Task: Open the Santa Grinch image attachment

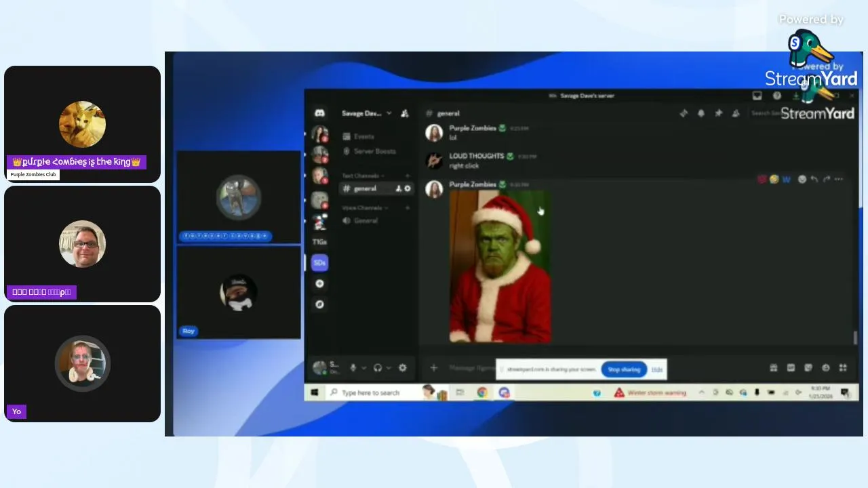Action: click(x=500, y=266)
